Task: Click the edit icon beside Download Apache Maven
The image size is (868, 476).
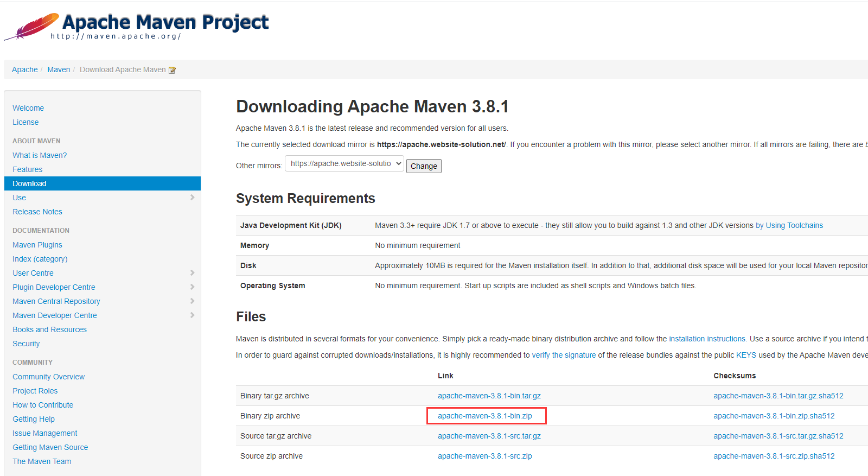Action: click(x=172, y=70)
